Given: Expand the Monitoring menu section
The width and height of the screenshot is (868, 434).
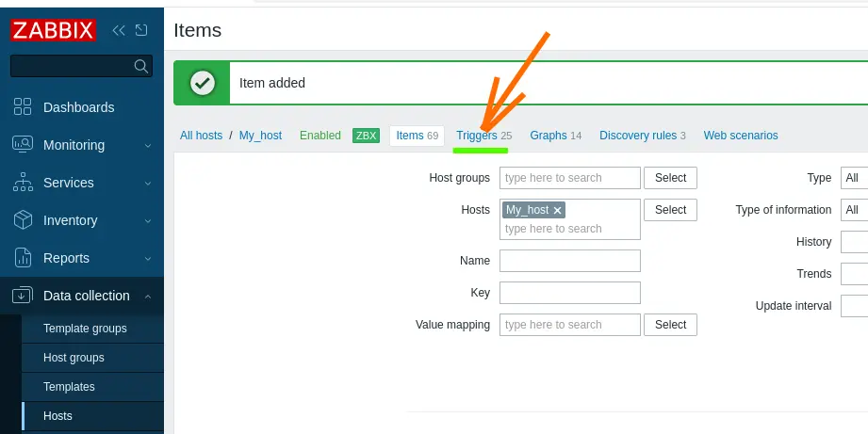Looking at the screenshot, I should pos(147,145).
